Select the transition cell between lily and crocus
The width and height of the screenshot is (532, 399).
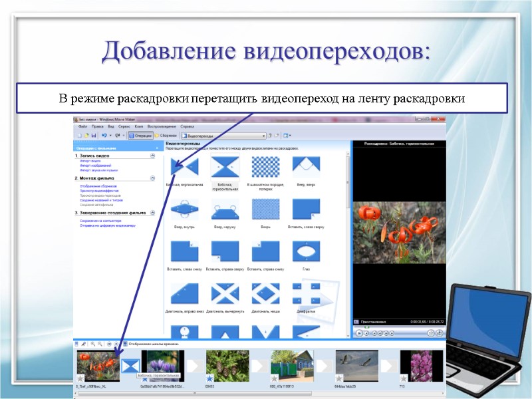tap(130, 366)
